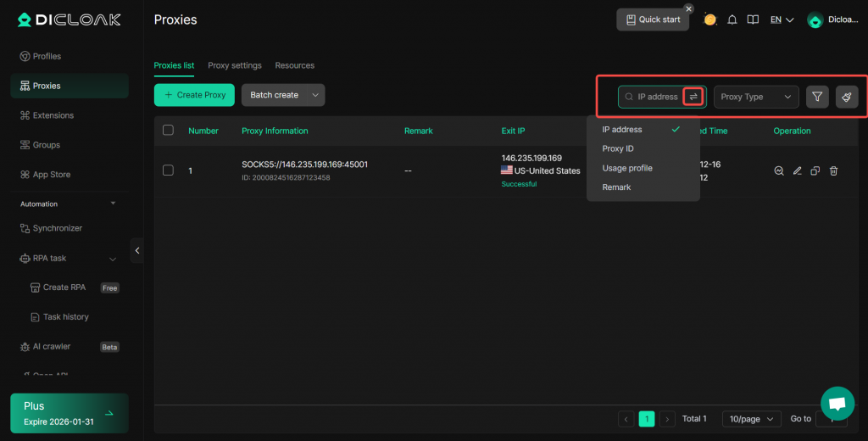This screenshot has width=868, height=441.
Task: Choose Proxy ID from search options
Action: (618, 148)
